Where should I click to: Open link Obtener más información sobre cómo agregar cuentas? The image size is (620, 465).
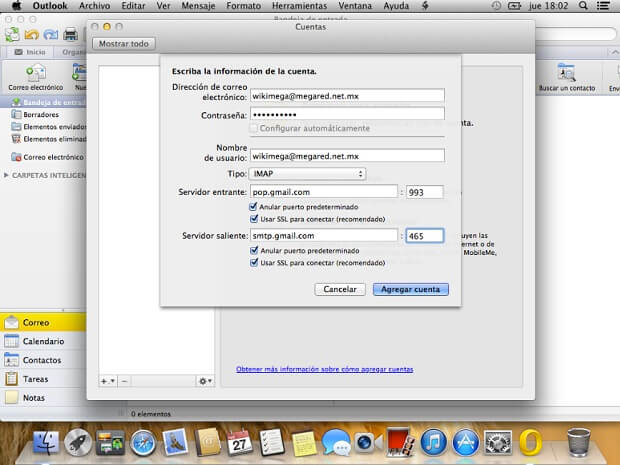click(x=325, y=369)
